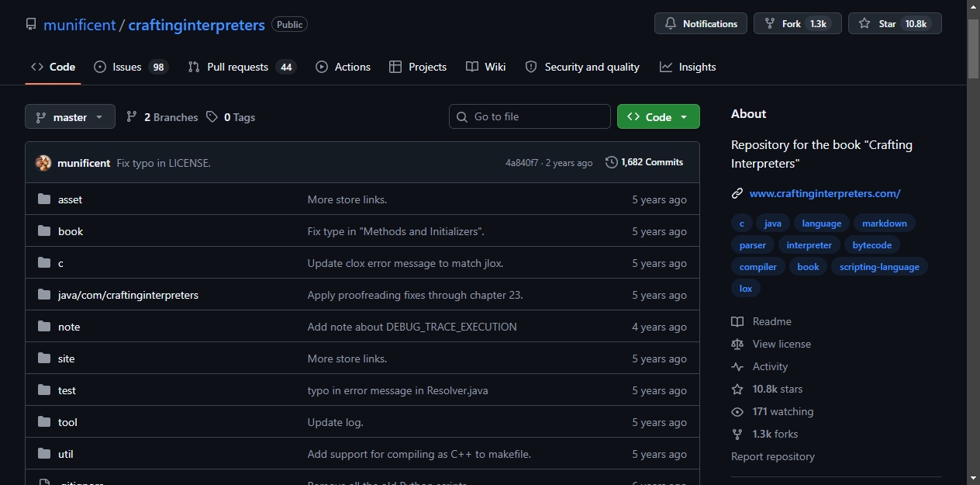The height and width of the screenshot is (485, 980).
Task: Open 'Add note about DEBUG_TRACE_EXECUTION' commit message
Action: click(x=412, y=327)
